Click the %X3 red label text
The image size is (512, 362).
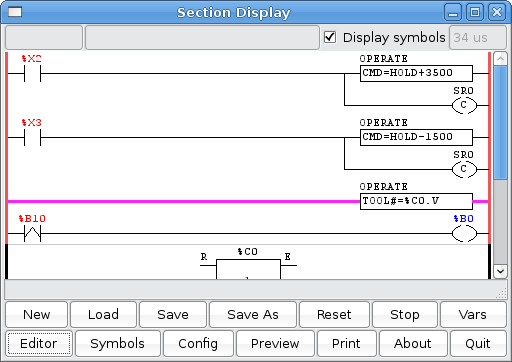[x=32, y=123]
